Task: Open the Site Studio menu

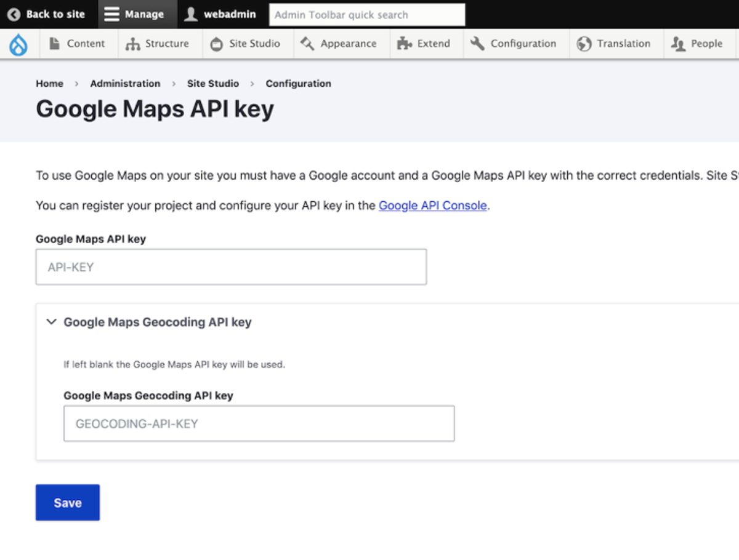Action: (248, 44)
